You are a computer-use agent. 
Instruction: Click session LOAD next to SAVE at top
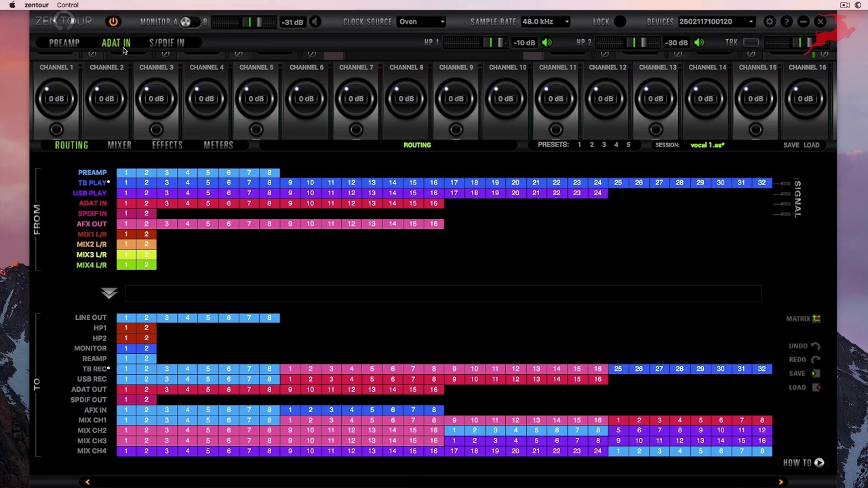coord(812,145)
